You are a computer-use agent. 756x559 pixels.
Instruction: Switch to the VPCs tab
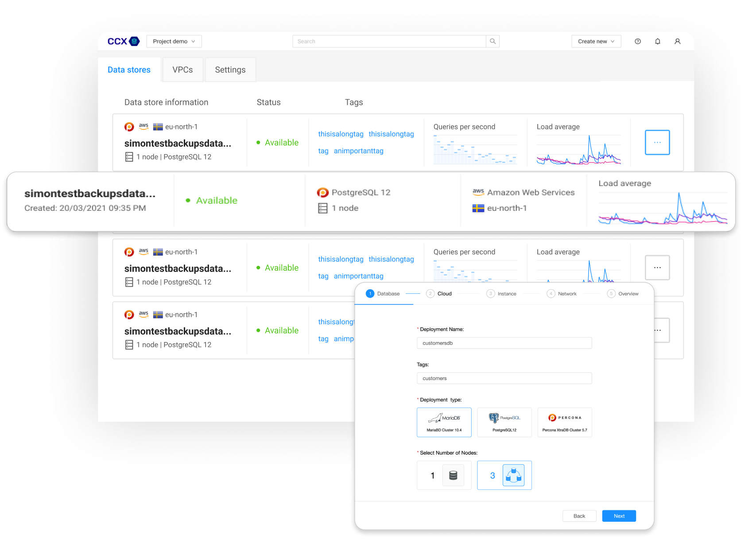tap(182, 70)
